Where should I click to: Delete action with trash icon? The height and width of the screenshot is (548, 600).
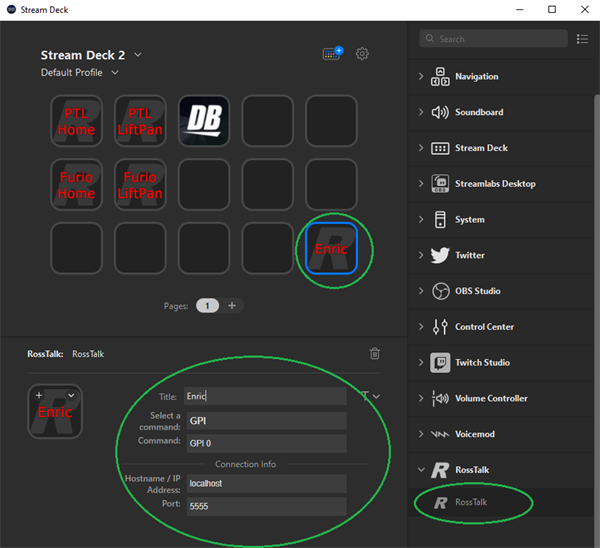(375, 353)
